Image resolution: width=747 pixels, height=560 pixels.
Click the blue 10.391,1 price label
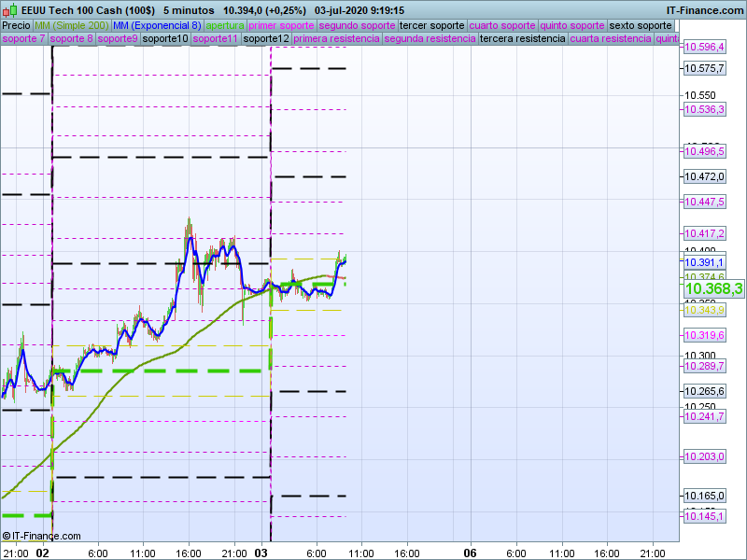tap(704, 263)
